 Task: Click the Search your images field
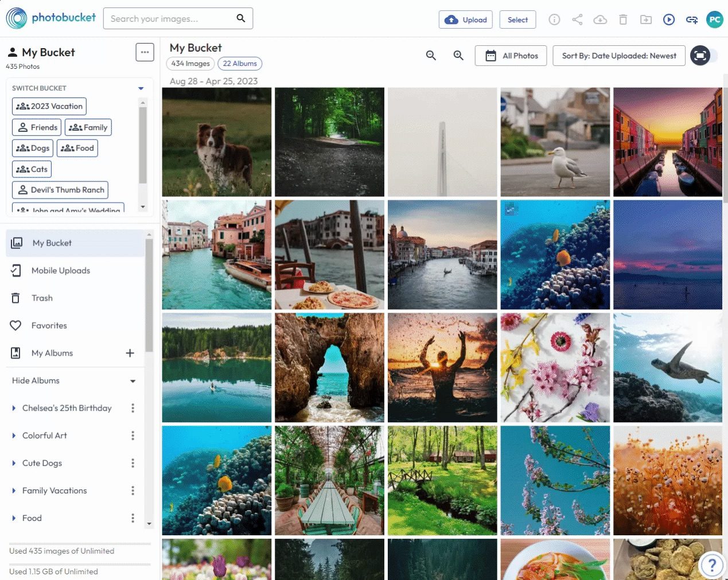170,19
